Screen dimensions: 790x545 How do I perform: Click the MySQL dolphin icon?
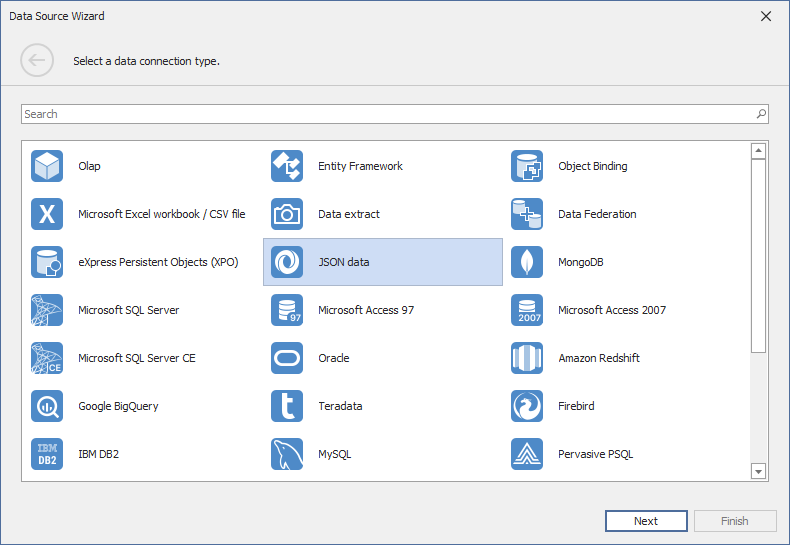click(x=287, y=454)
